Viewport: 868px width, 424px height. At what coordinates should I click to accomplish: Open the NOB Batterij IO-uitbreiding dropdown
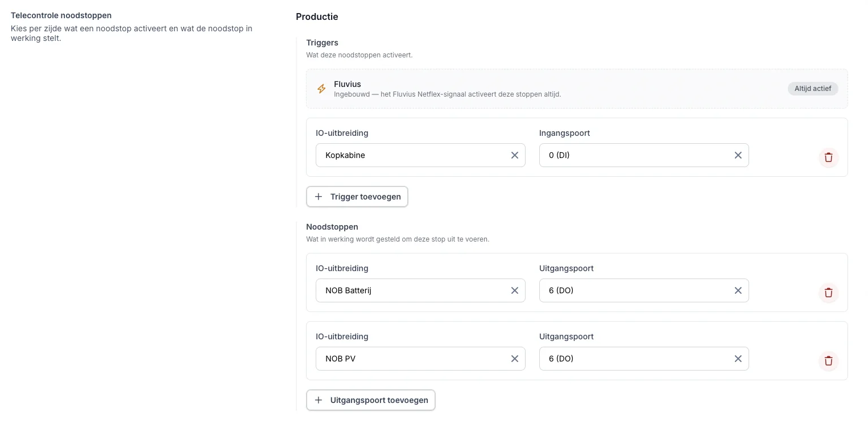coord(420,290)
